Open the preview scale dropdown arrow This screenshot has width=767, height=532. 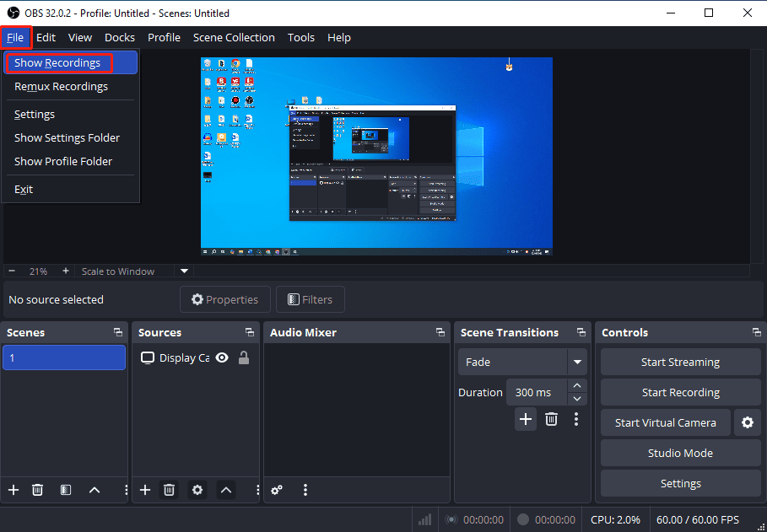[184, 271]
